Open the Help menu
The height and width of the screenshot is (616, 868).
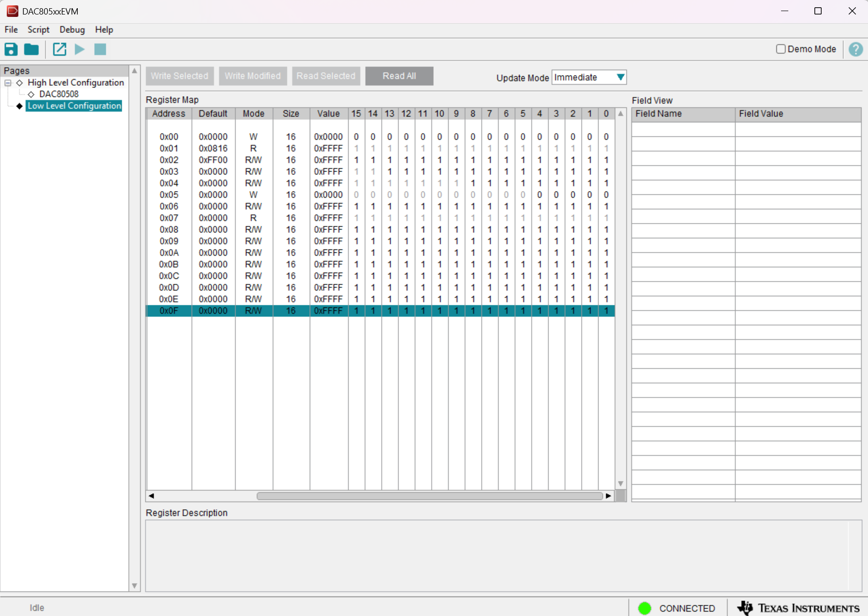pyautogui.click(x=104, y=29)
